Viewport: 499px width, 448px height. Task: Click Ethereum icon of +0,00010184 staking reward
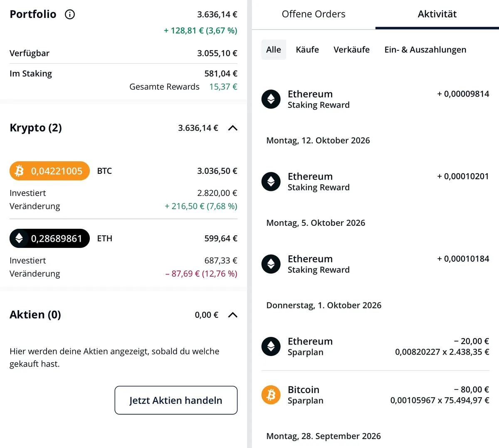[271, 264]
